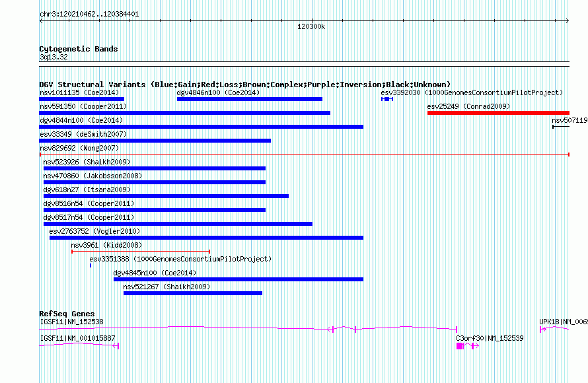This screenshot has height=383, width=588.
Task: Select the nsv829692 (Wong2007) thin red line
Action: [305, 155]
